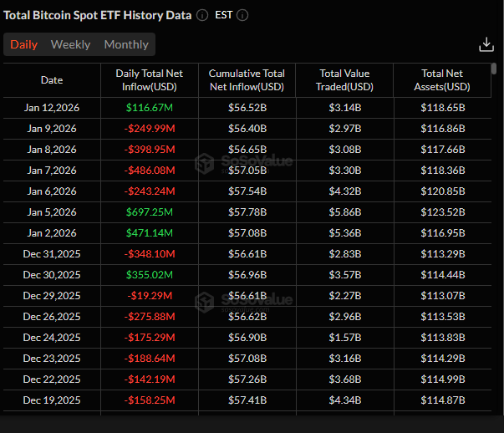The image size is (504, 433).
Task: Click the Dec 23,2025 date cell
Action: [x=52, y=359]
